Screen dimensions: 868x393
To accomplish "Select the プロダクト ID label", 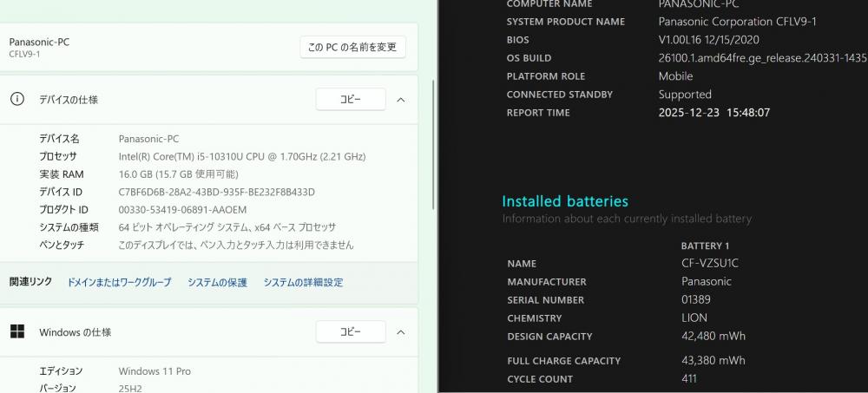I will (x=63, y=210).
